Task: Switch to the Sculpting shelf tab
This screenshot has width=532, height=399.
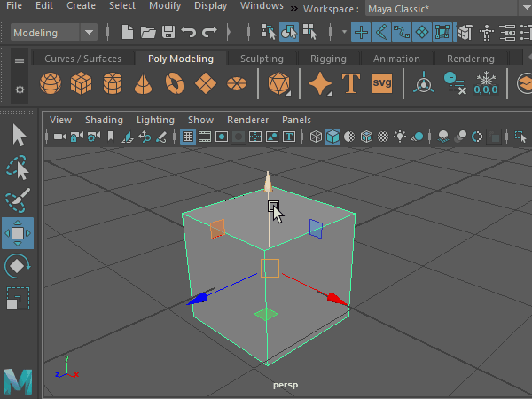Action: 262,59
